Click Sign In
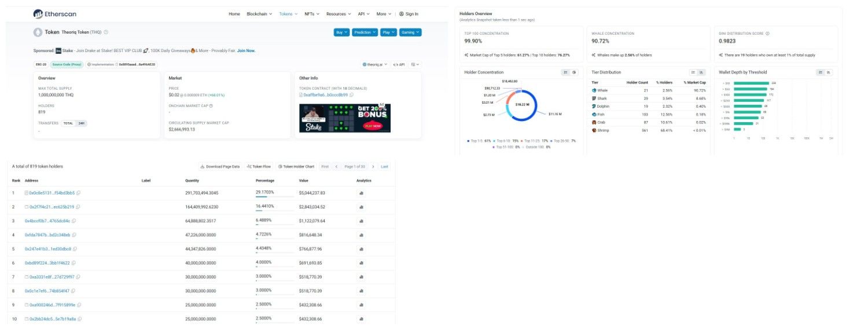Viewport: 868px width, 330px height. coord(409,14)
